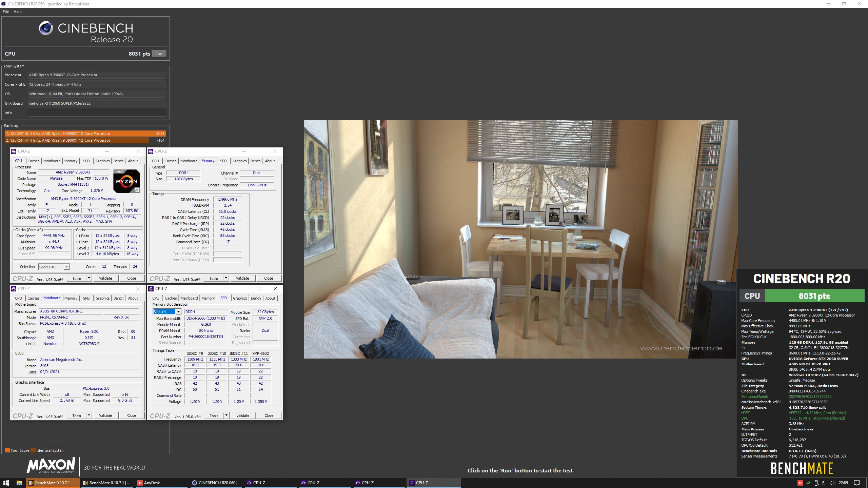Open the File menu
868x488 pixels.
[6, 12]
